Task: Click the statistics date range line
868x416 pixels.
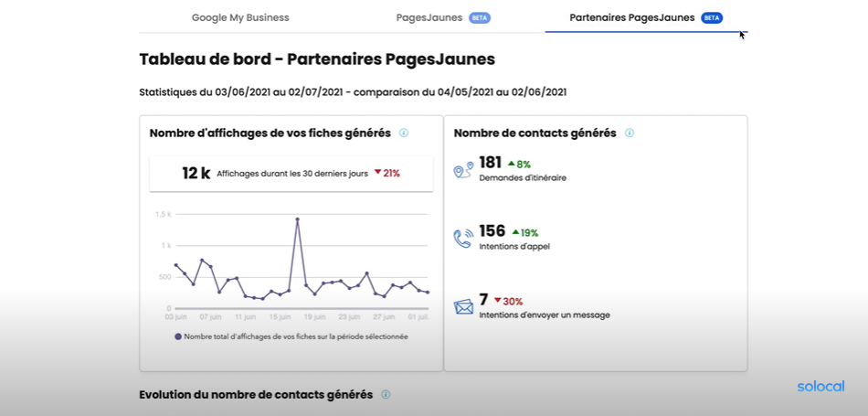Action: tap(353, 92)
